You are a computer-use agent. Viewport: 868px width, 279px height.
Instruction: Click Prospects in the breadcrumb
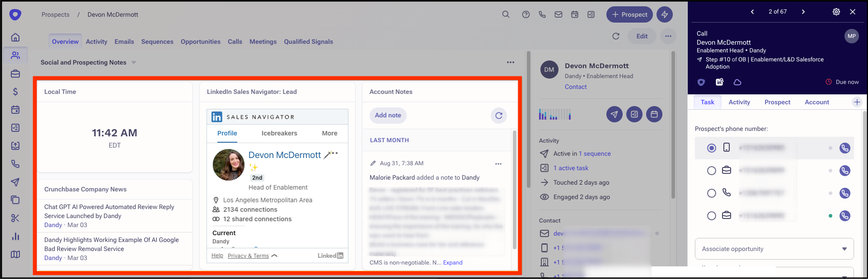tap(56, 14)
